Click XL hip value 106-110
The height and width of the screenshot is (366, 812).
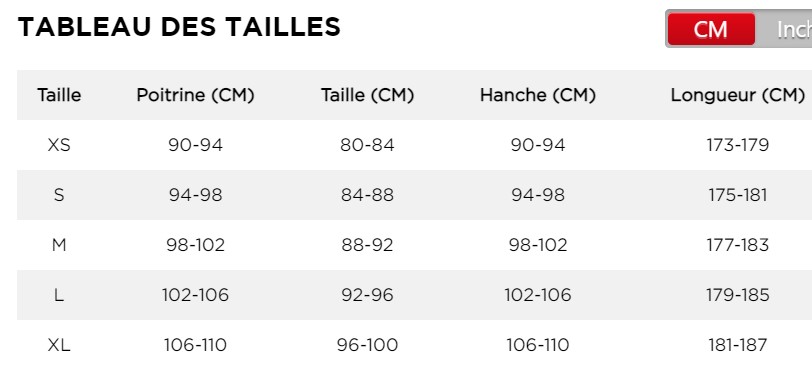538,345
